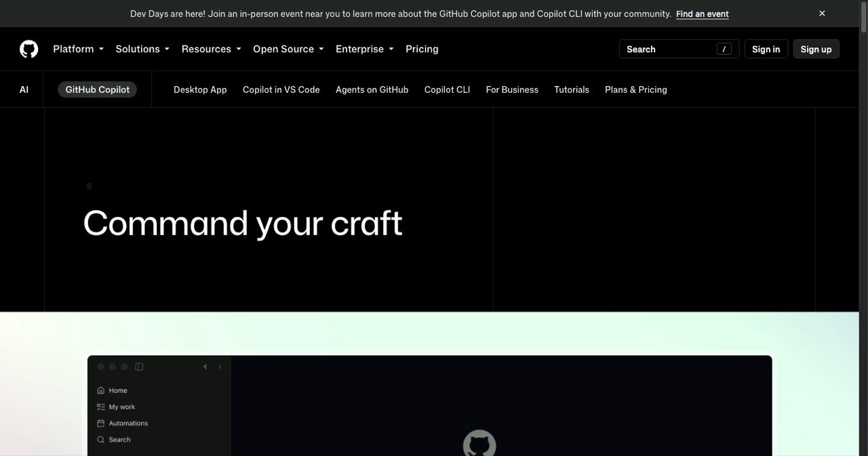Click the slash shortcut key icon in the search box
Image resolution: width=868 pixels, height=456 pixels.
[724, 49]
